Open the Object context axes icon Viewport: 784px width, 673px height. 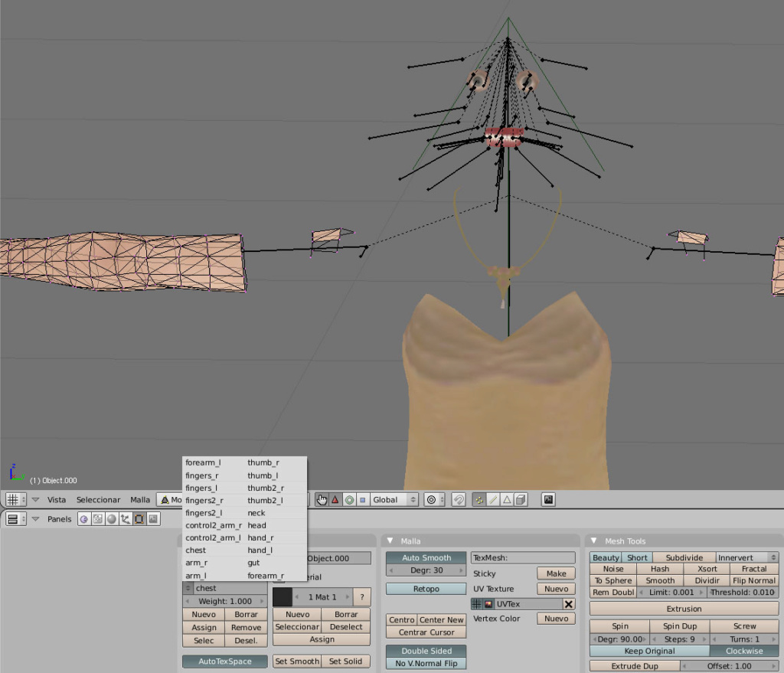click(125, 519)
